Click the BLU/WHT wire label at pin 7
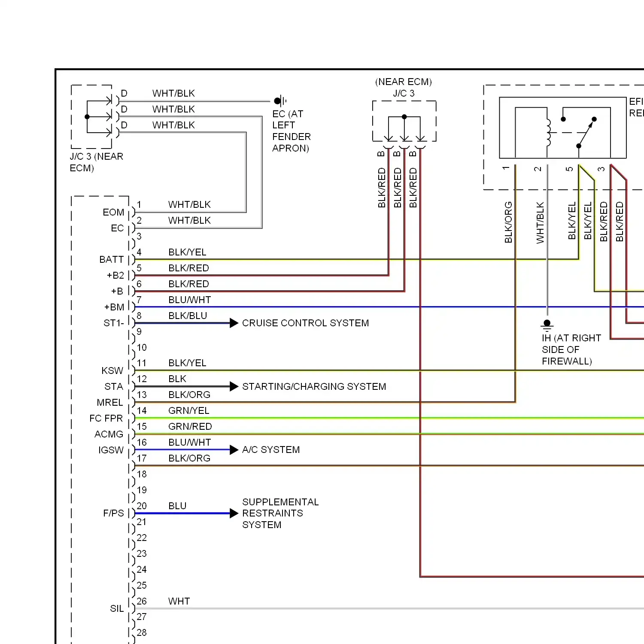This screenshot has width=644, height=644. coord(190,300)
